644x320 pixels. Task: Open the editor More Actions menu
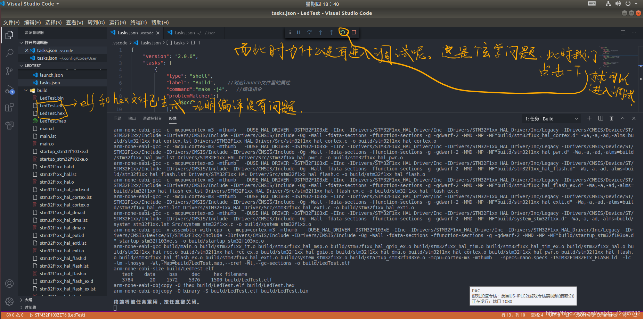pyautogui.click(x=634, y=33)
